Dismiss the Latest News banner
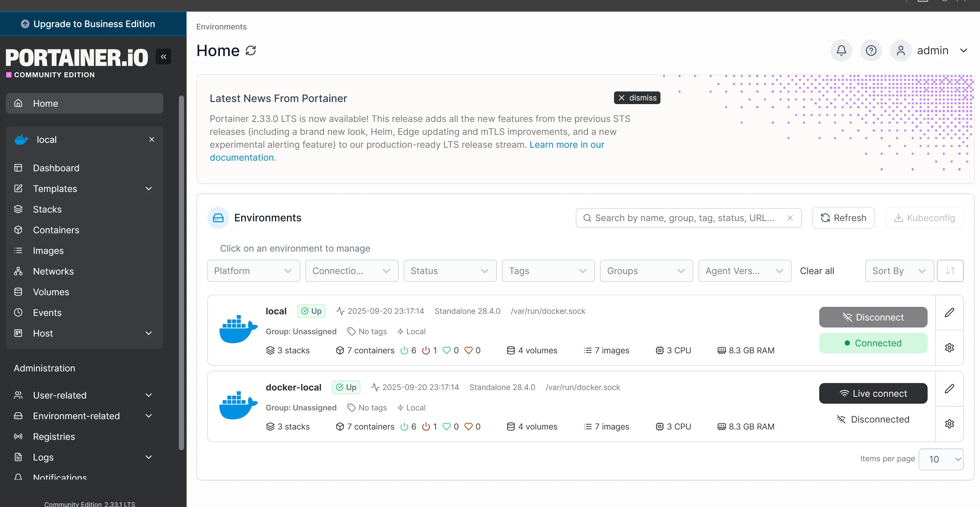 tap(637, 98)
